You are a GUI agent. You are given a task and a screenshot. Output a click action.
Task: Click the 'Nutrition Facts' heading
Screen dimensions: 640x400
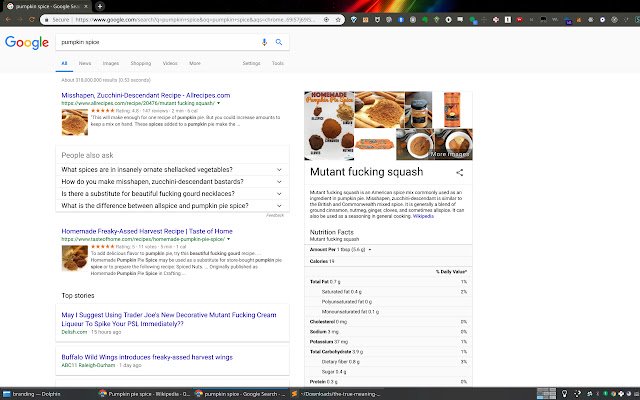331,232
